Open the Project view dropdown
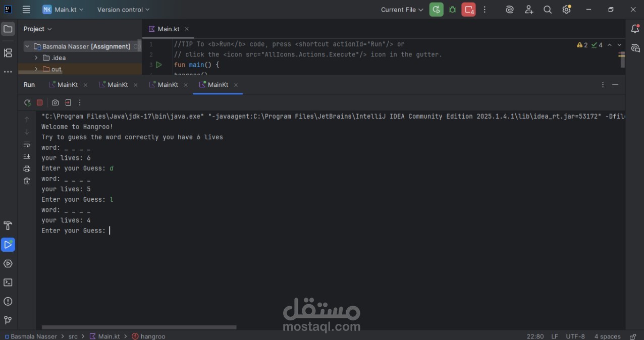644x340 pixels. (38, 29)
